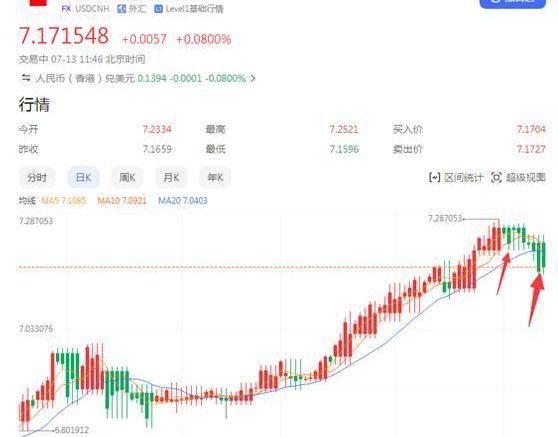Click the FX USDCNH symbol label
This screenshot has width=558, height=437.
coord(85,9)
